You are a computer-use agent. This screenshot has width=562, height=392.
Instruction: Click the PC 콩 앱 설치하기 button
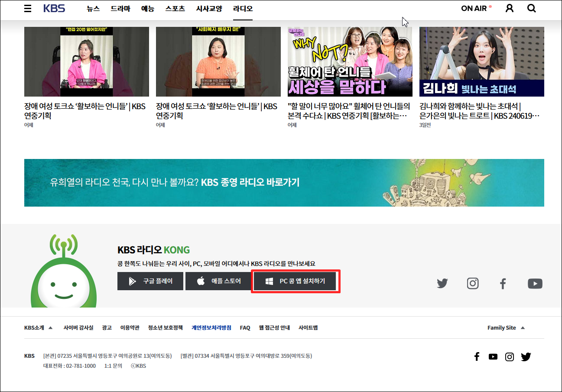point(296,281)
